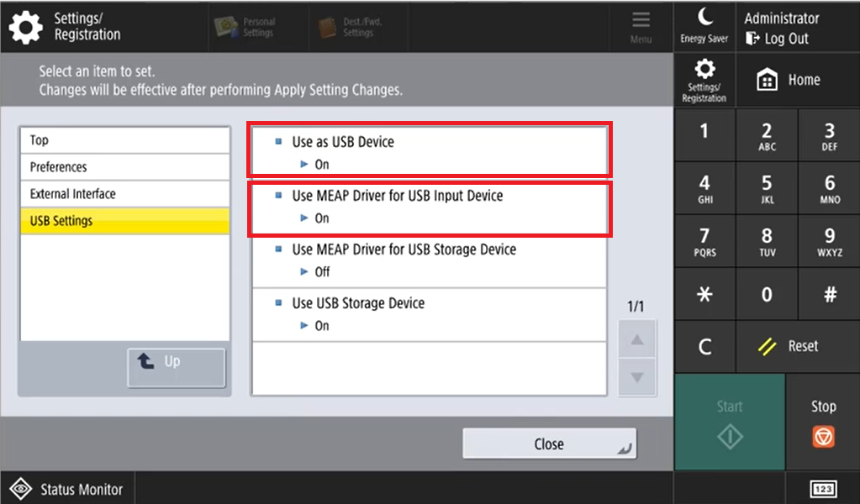Image resolution: width=860 pixels, height=504 pixels.
Task: Select Preferences in the navigation list
Action: tap(124, 167)
